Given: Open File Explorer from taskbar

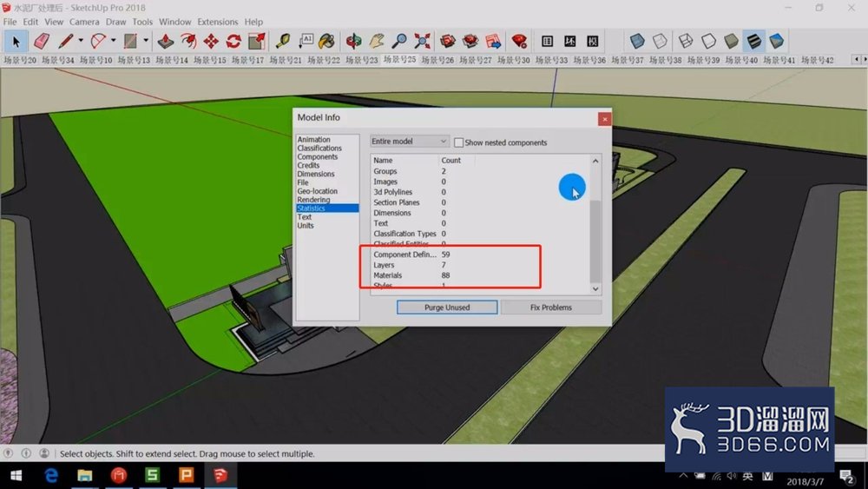Looking at the screenshot, I should (85, 475).
